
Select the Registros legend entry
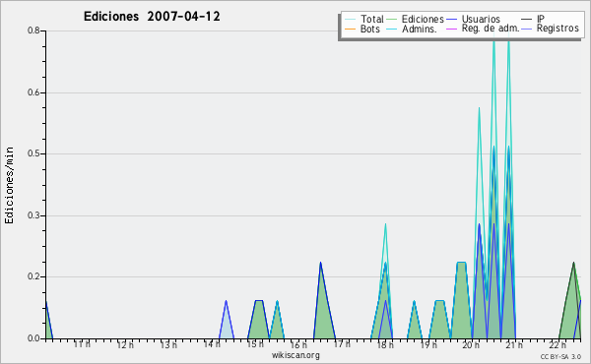pyautogui.click(x=550, y=29)
